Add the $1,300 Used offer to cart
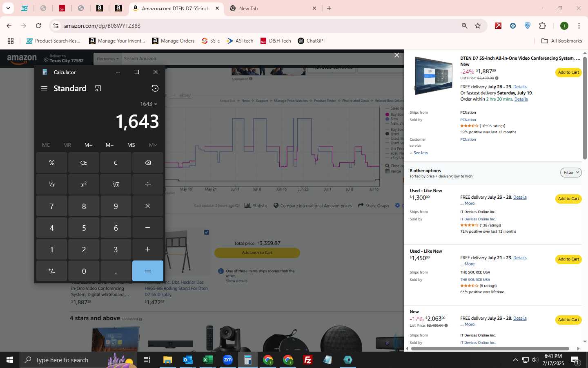 (568, 199)
